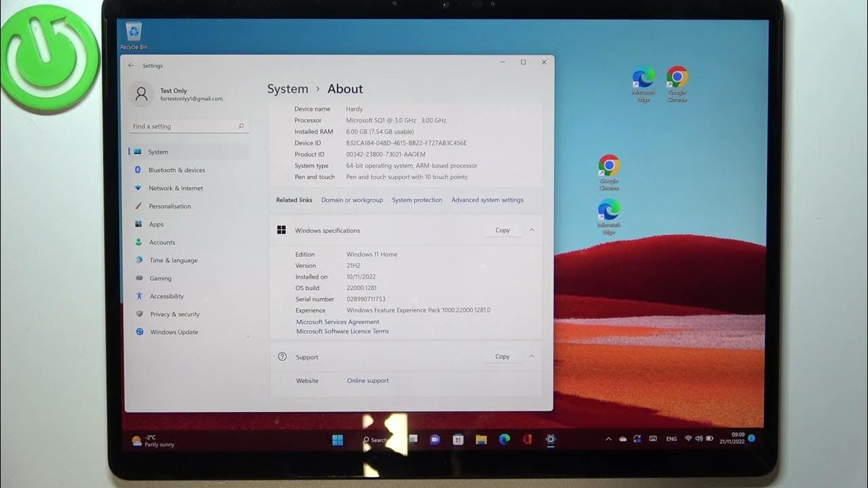Select the Microsoft Edge shortcut left of Google Chrome
The image size is (868, 488).
coord(644,85)
